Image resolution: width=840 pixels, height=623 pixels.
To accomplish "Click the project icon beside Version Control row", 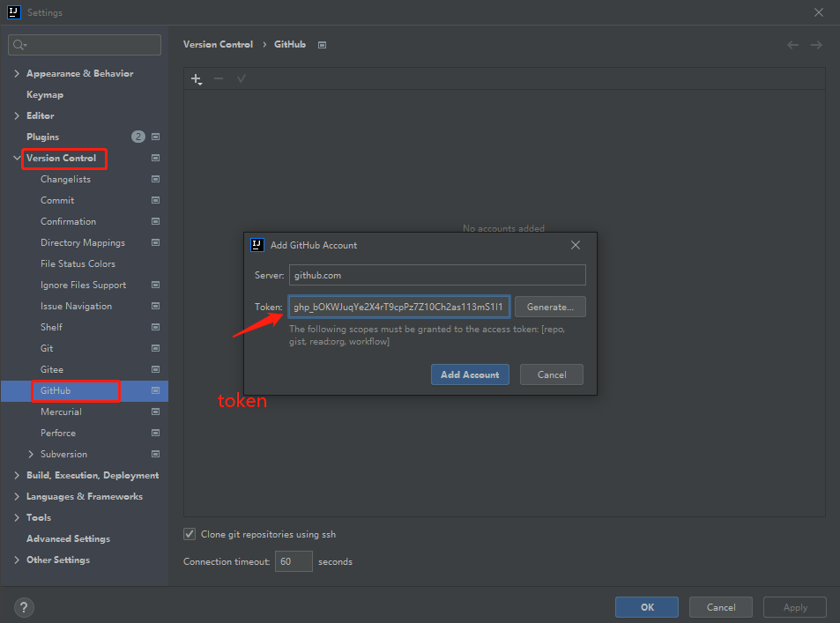I will point(155,158).
